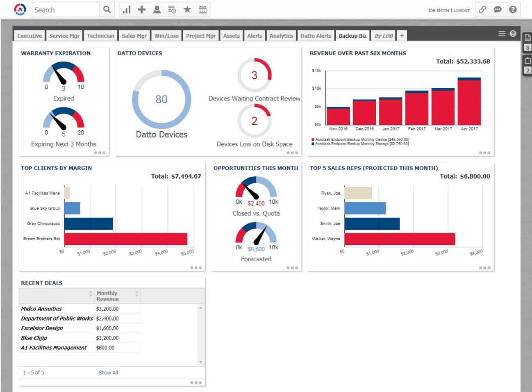Select the Analytics tab
The image size is (532, 392).
click(281, 36)
